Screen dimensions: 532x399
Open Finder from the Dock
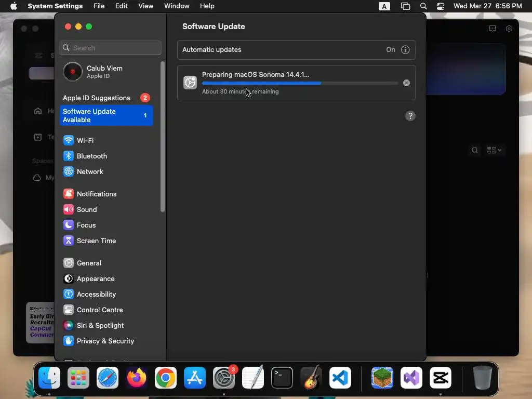[x=49, y=378]
